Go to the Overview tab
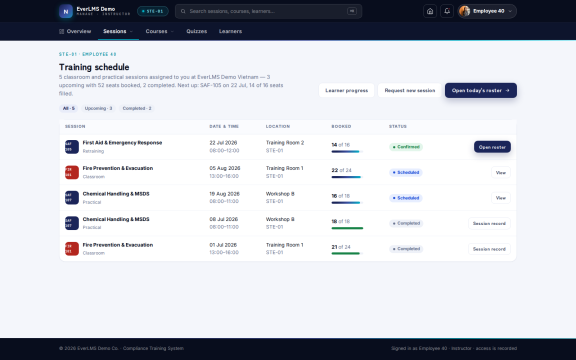 [x=75, y=32]
